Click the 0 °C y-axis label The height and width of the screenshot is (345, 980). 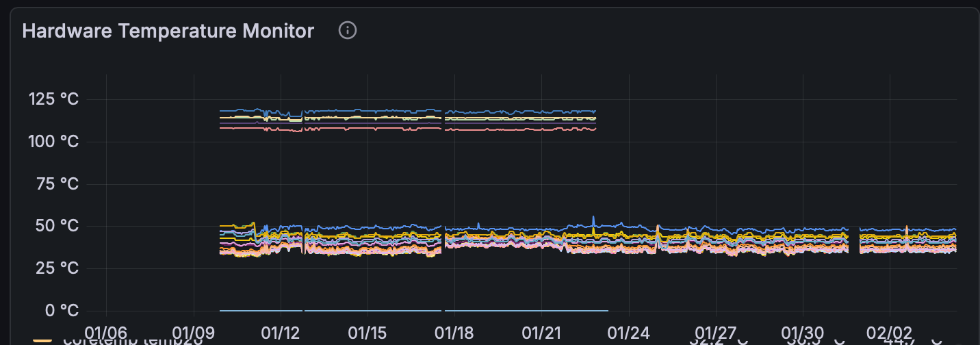click(62, 311)
